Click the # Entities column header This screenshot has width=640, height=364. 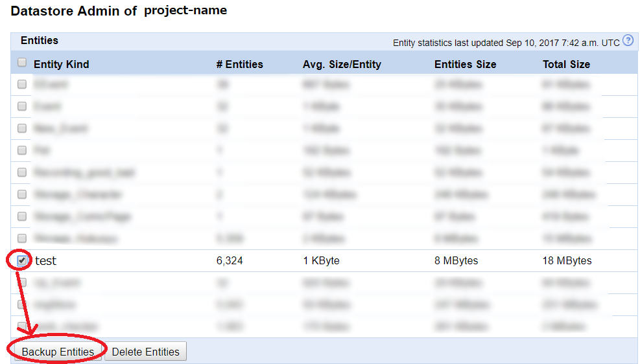tap(239, 64)
